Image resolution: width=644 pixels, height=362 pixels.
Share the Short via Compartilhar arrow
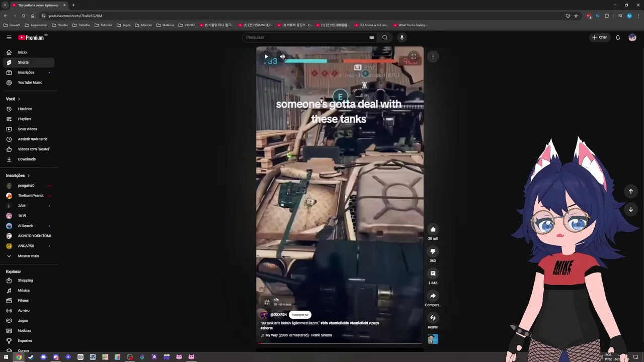(x=433, y=296)
